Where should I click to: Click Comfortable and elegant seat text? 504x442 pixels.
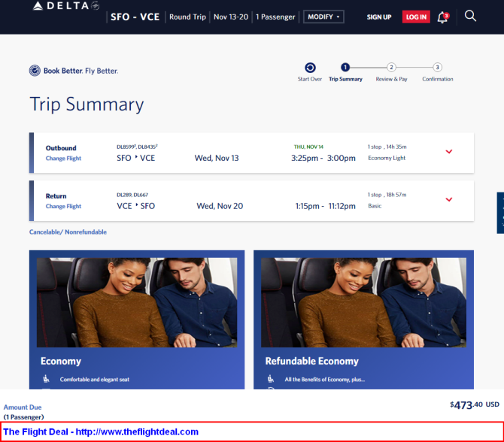coord(95,380)
